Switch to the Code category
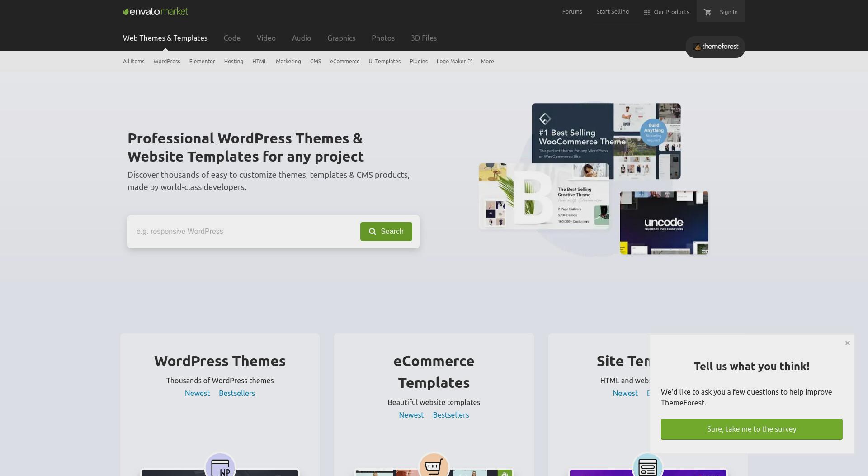The image size is (868, 476). coord(232,38)
